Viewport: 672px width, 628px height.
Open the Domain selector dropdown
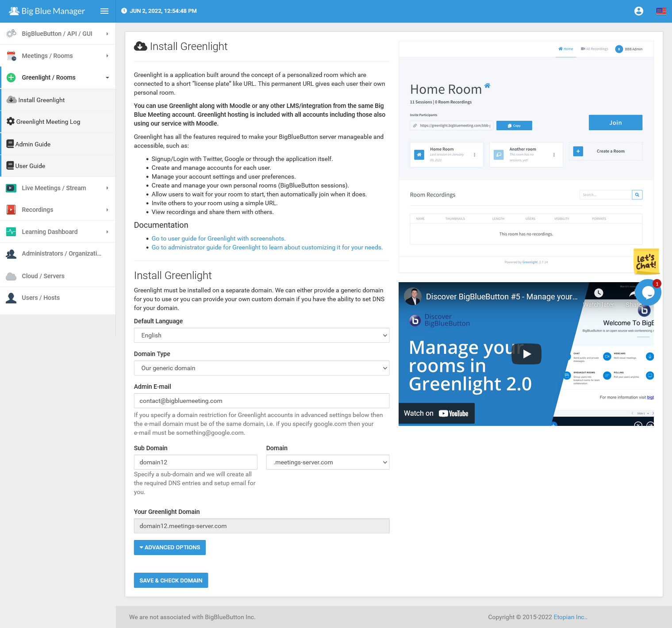pos(328,462)
